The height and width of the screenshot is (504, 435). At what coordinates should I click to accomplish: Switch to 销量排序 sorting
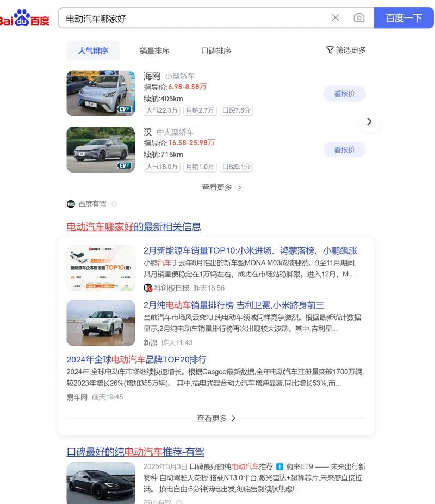(x=154, y=50)
